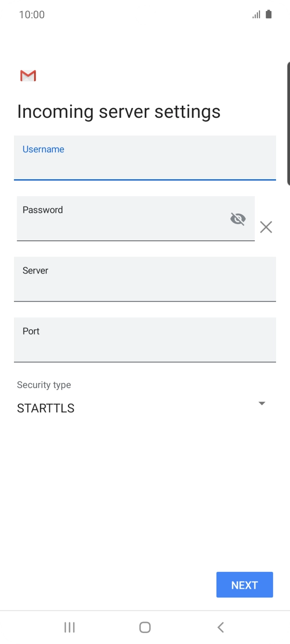Image resolution: width=290 pixels, height=644 pixels.
Task: Click the Gmail envelope icon
Action: click(x=28, y=75)
